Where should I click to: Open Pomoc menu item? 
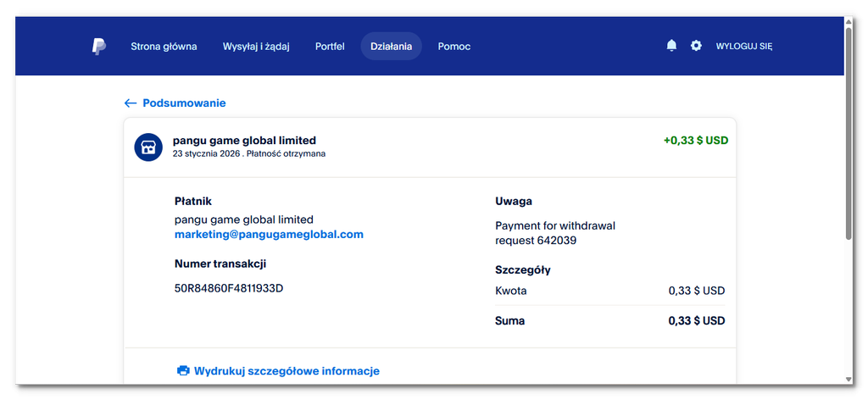pos(454,47)
